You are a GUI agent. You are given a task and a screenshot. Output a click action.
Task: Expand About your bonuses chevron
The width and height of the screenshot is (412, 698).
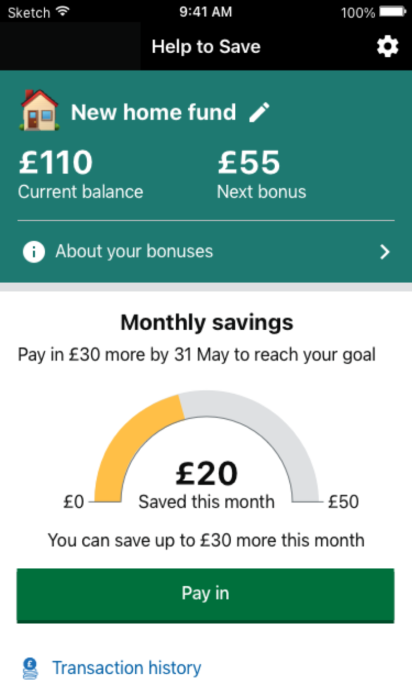pos(385,252)
